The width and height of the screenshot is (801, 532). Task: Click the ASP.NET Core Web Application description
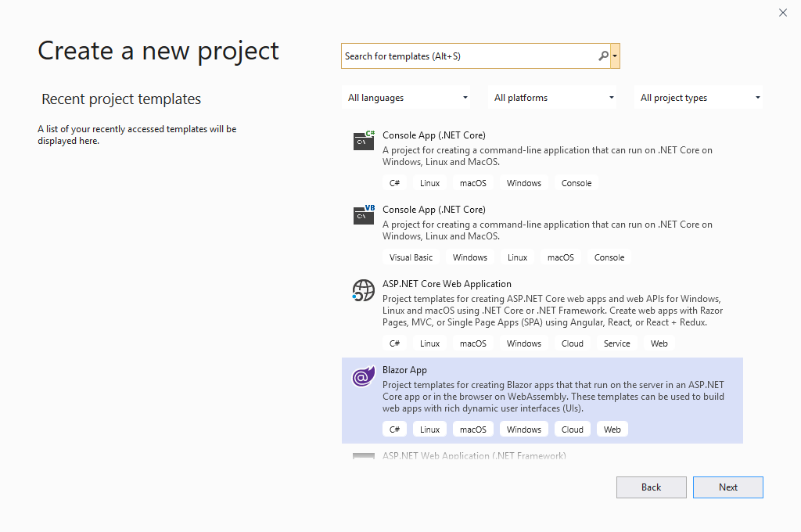point(553,311)
